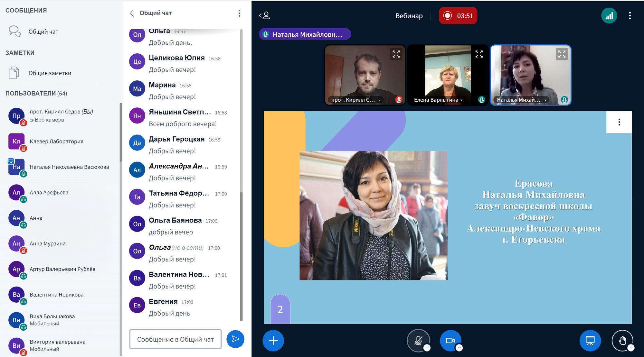This screenshot has width=644, height=357.
Task: Raise hand using the hand icon
Action: click(622, 340)
